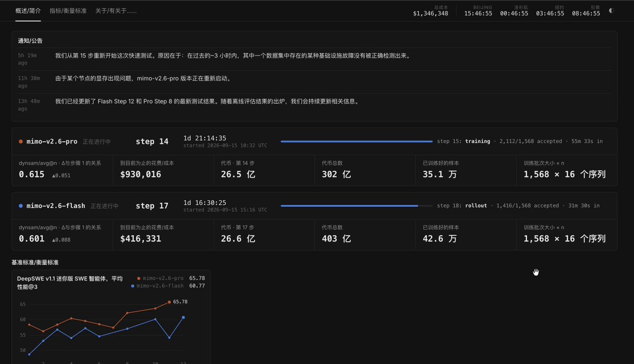Image resolution: width=634 pixels, height=364 pixels.
Task: Click the '5h 19m ago' timestamp
Action: [x=28, y=59]
